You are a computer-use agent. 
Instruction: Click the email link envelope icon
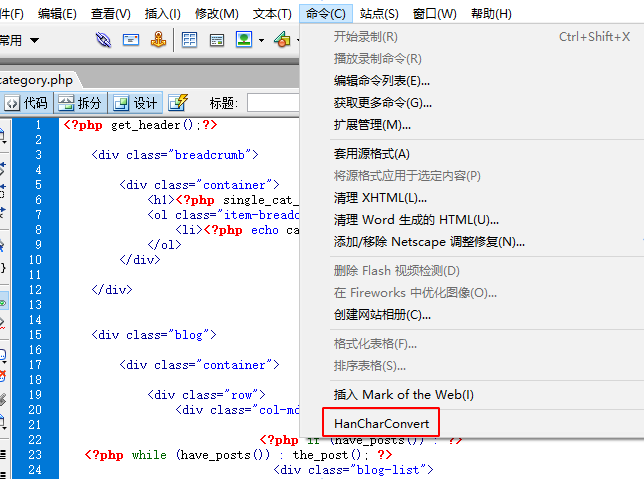pyautogui.click(x=131, y=40)
